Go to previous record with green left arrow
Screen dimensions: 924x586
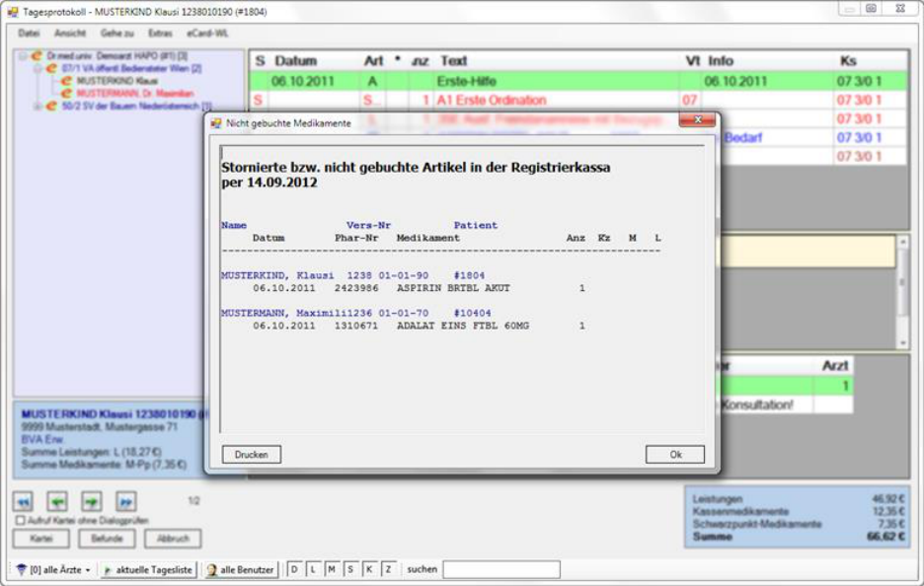(x=57, y=502)
